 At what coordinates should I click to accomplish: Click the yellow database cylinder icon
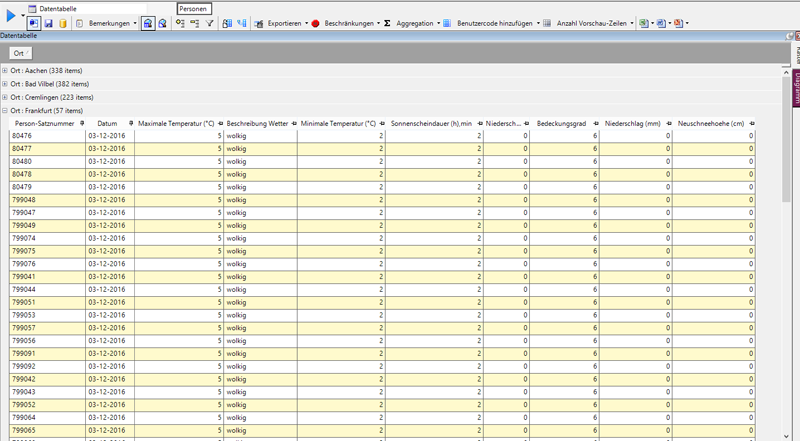(63, 22)
